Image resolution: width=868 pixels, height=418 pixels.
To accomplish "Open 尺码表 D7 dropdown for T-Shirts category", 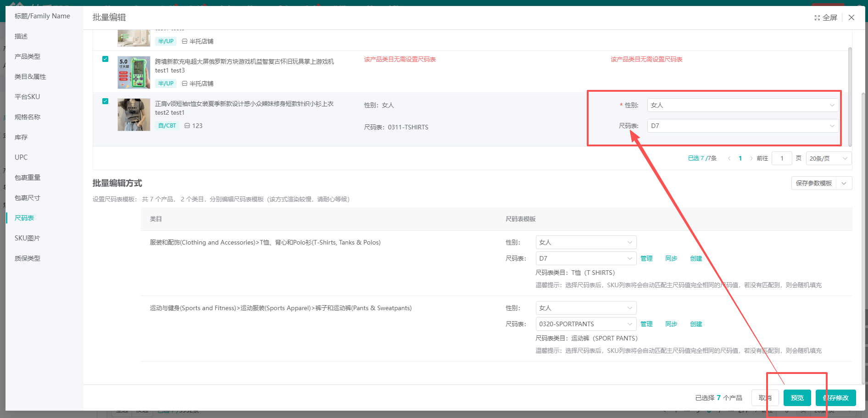I will (x=586, y=258).
